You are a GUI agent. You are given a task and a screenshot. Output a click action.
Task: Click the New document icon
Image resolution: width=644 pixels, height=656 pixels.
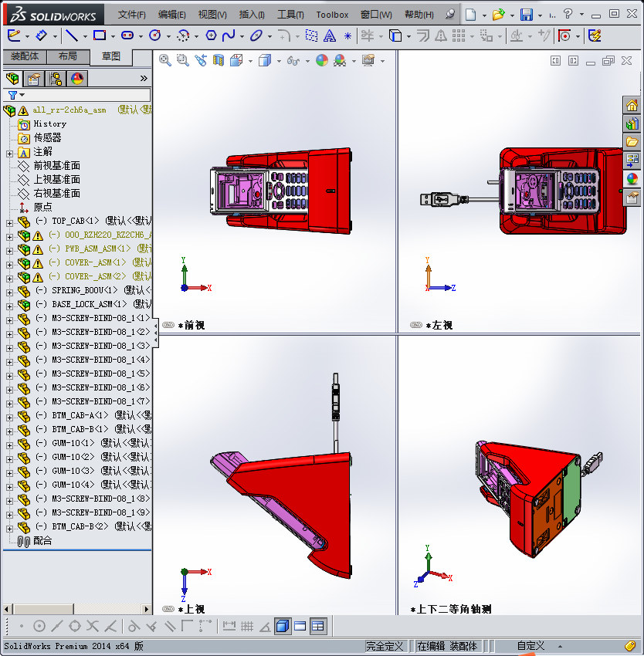[x=471, y=15]
